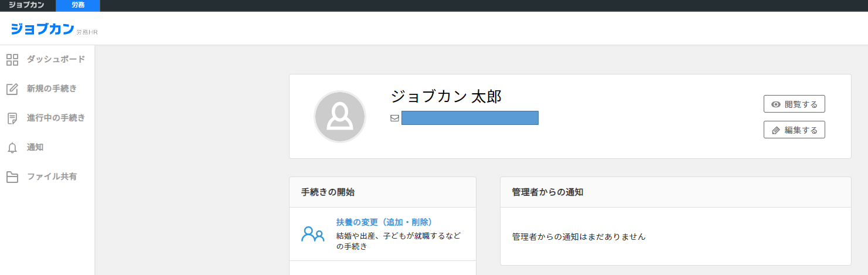
Task: Open the 進行中の手続き sidebar item
Action: [x=56, y=118]
